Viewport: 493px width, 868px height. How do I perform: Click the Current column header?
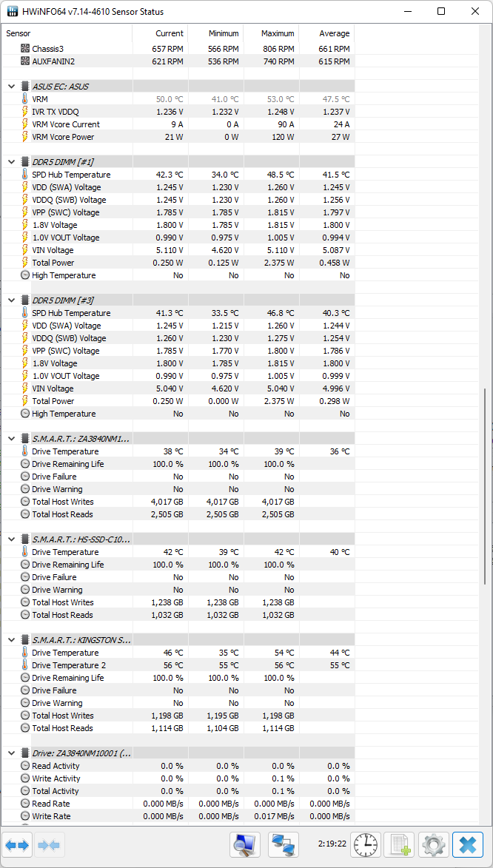pos(160,33)
